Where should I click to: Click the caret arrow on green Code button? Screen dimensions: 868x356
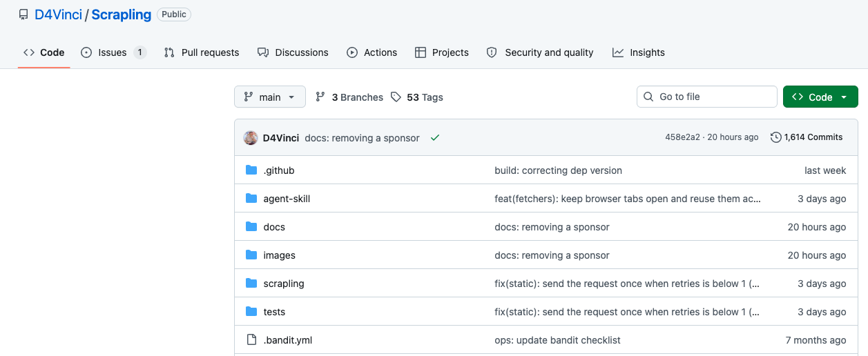844,97
